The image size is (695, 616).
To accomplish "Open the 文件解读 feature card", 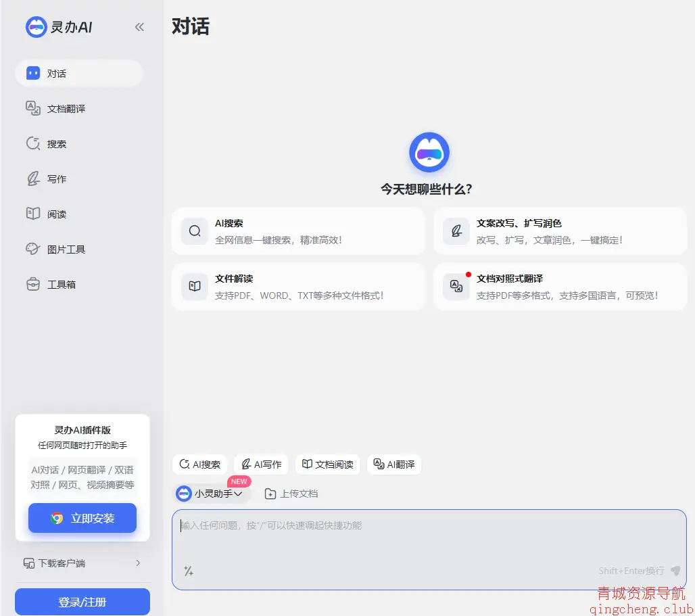I will 298,287.
